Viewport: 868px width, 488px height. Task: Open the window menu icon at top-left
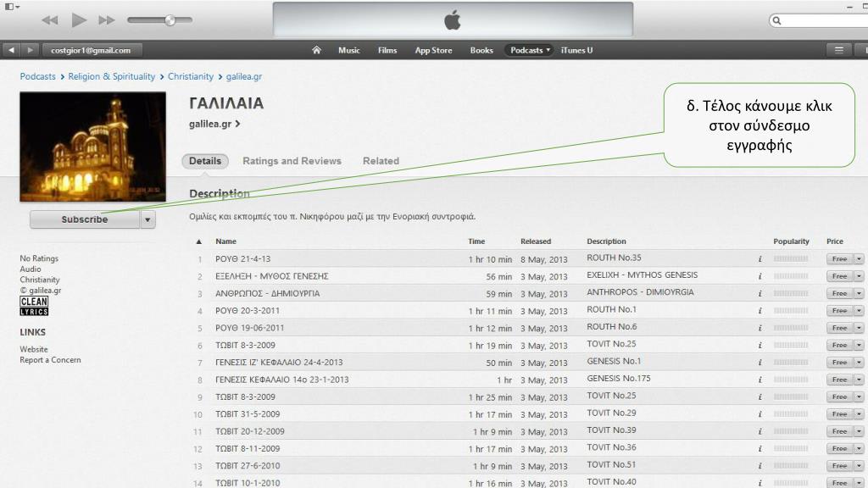pos(12,7)
